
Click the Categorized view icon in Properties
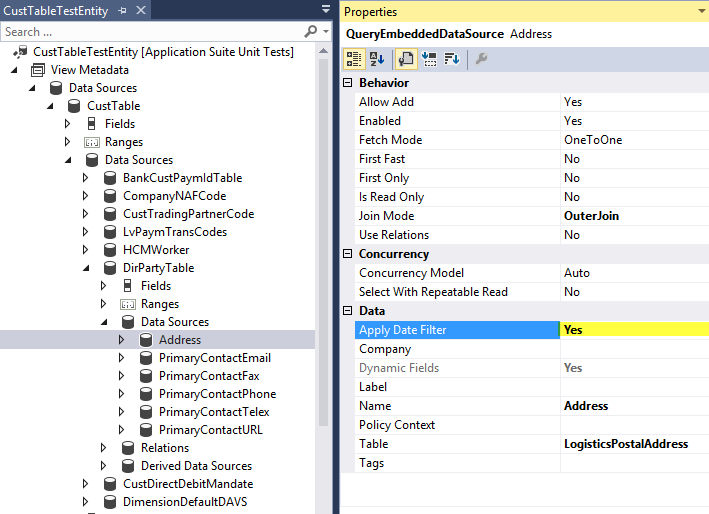(354, 59)
